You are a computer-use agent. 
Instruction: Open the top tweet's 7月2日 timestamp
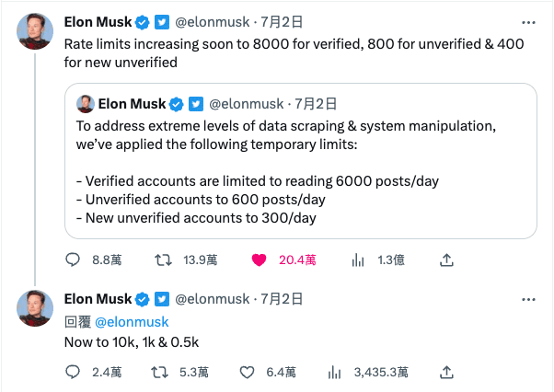282,22
